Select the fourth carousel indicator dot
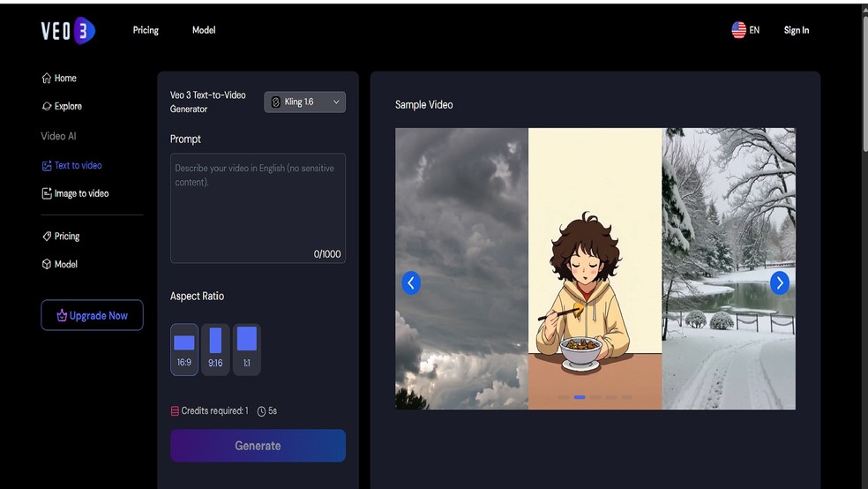This screenshot has width=868, height=489. tap(611, 397)
